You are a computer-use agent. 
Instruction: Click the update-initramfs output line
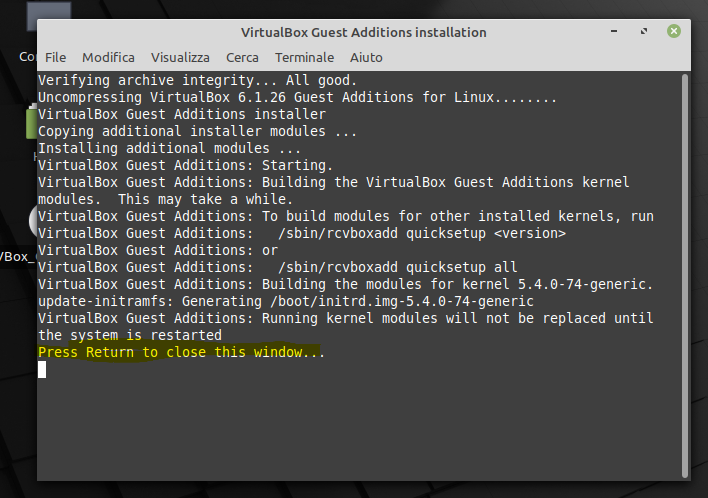(286, 301)
